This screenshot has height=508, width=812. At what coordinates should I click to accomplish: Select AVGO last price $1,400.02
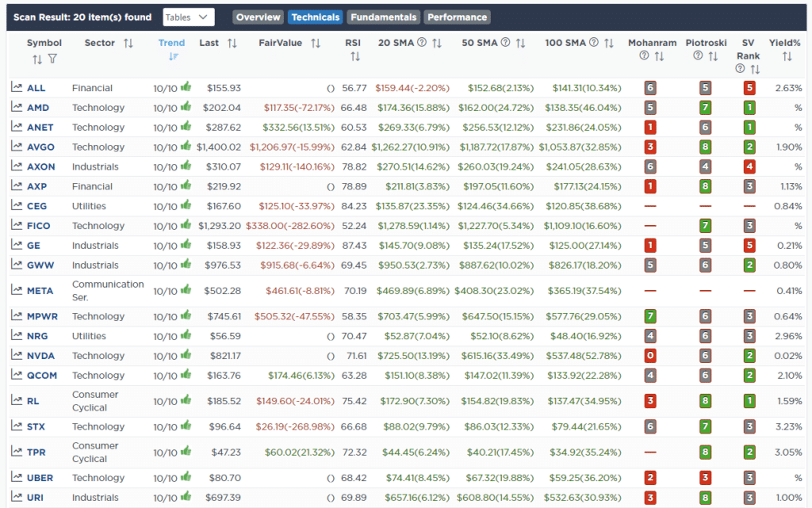[219, 147]
